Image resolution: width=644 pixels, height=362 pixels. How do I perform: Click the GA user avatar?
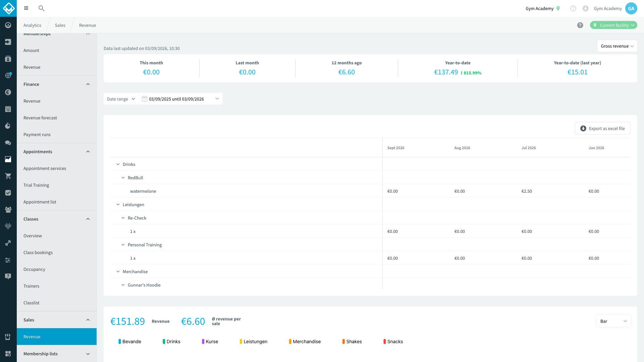point(631,8)
